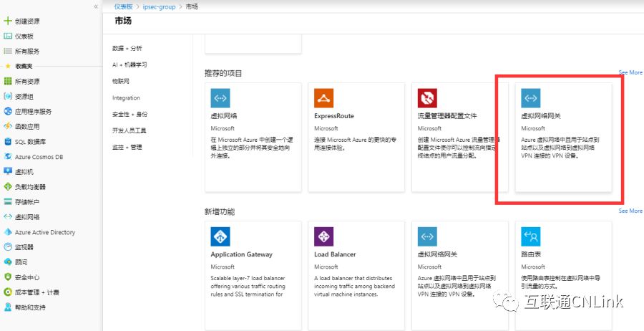Open the Cost Management + Billing icon
Screen dimensions: 644x331
click(7, 292)
